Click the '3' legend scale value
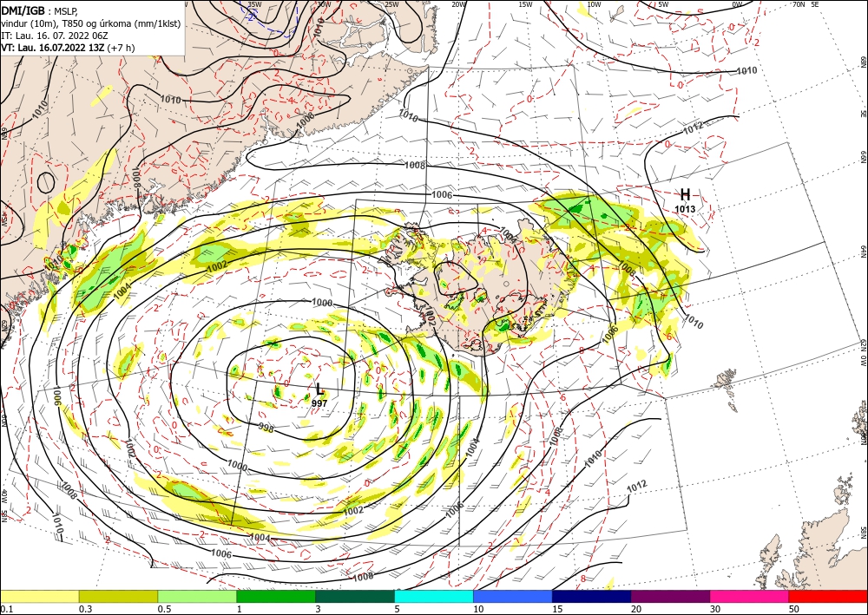 tap(319, 608)
